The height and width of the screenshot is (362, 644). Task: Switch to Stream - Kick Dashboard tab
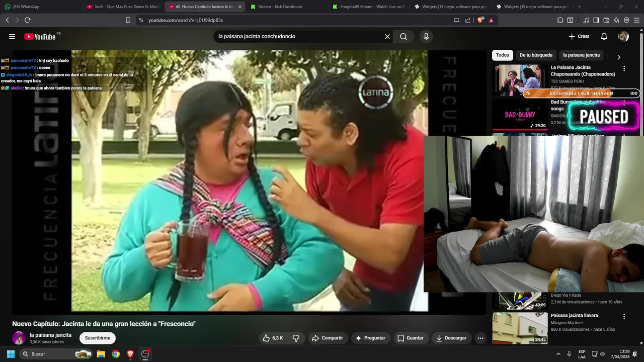point(286,7)
